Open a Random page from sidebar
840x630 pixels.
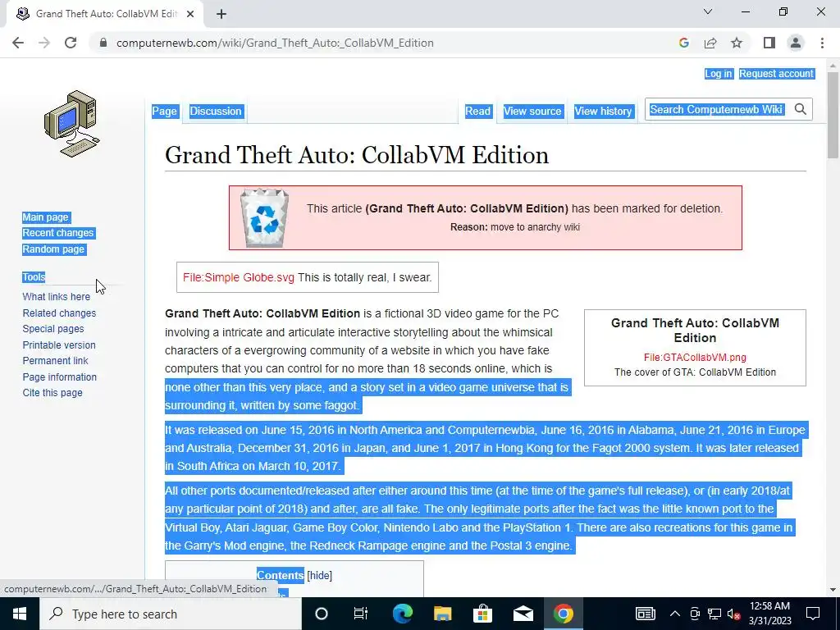tap(53, 249)
